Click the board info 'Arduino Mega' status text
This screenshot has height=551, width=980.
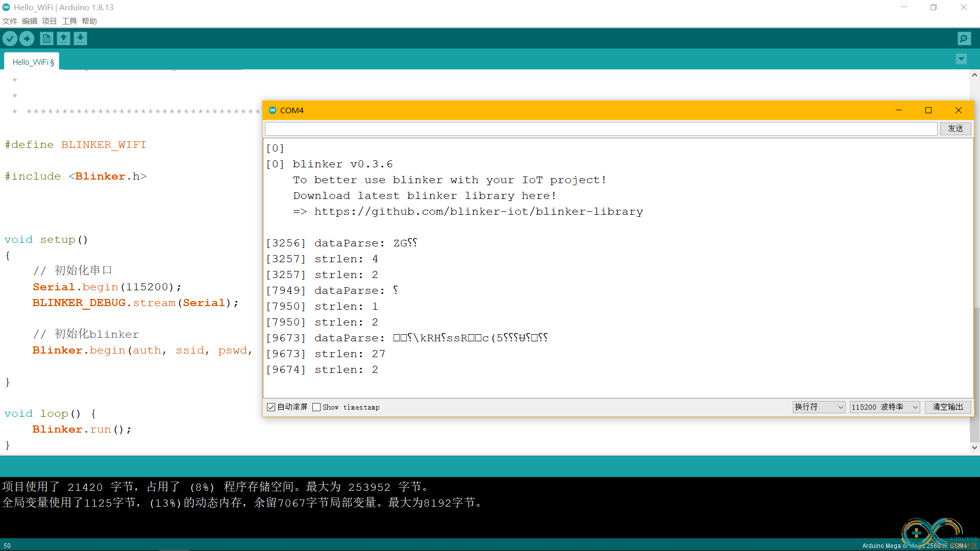pyautogui.click(x=914, y=546)
